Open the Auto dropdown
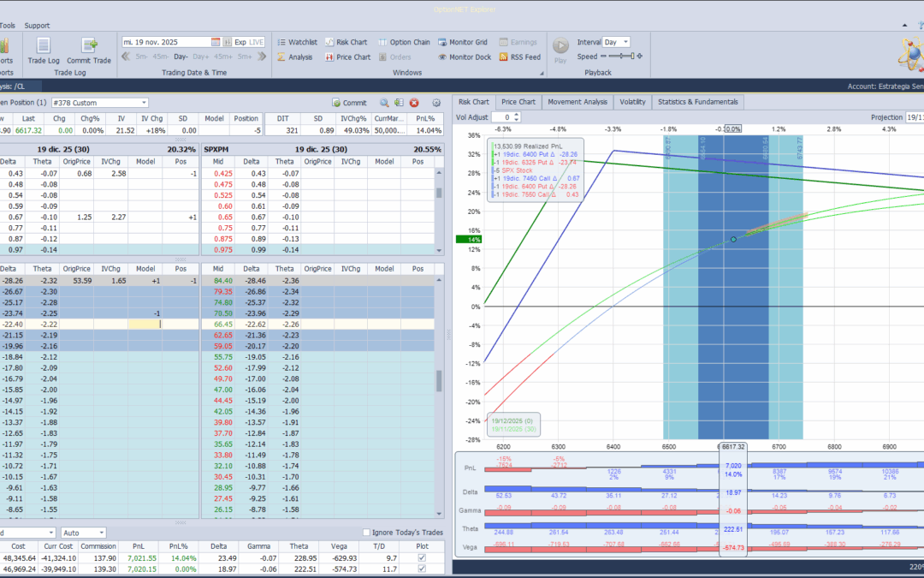This screenshot has width=924, height=578. tap(101, 533)
